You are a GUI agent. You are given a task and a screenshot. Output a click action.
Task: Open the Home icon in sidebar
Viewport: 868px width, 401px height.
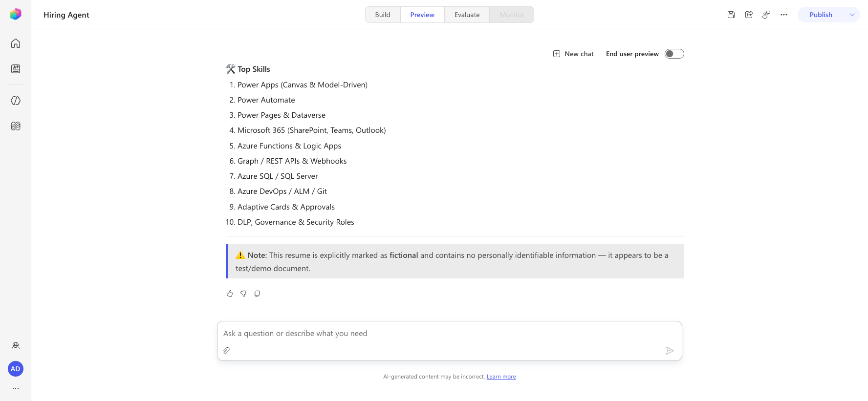[x=16, y=43]
